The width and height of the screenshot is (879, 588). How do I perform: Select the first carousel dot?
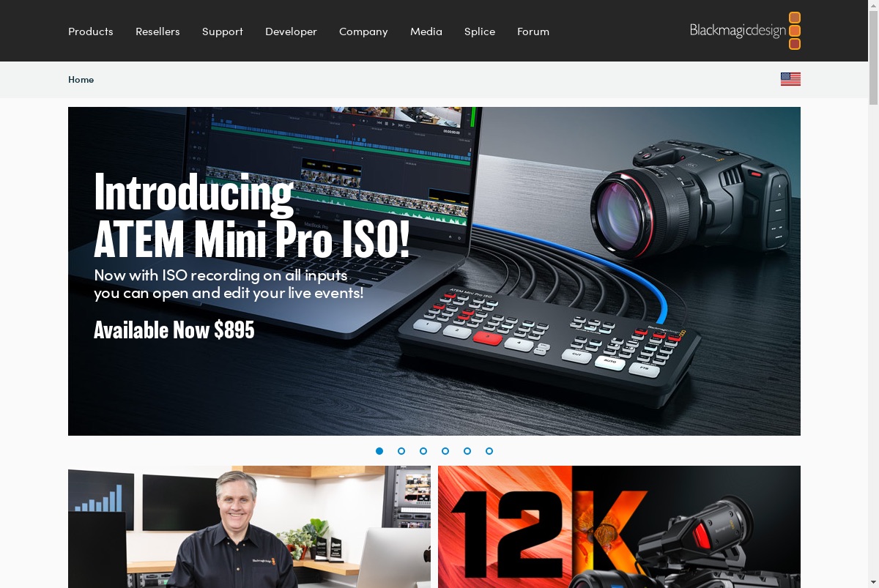pyautogui.click(x=379, y=451)
